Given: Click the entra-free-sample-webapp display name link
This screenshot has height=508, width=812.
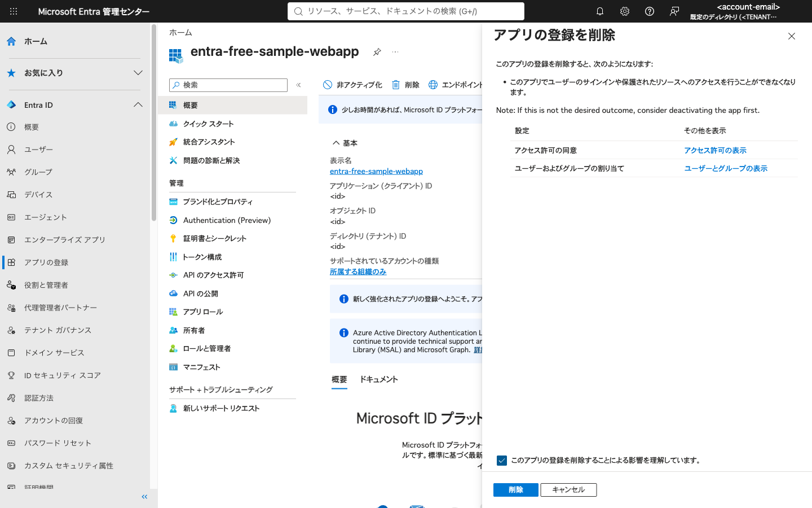Looking at the screenshot, I should click(x=376, y=171).
